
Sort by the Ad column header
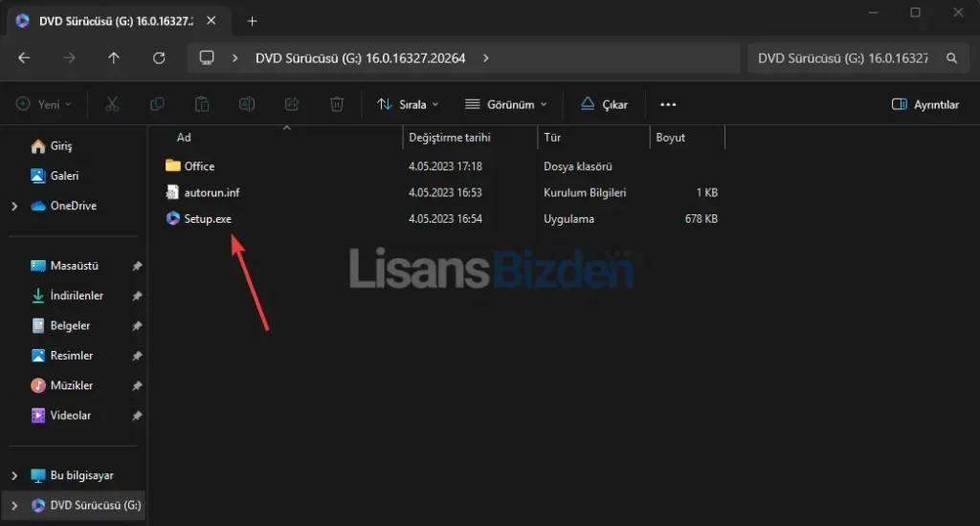pos(184,138)
